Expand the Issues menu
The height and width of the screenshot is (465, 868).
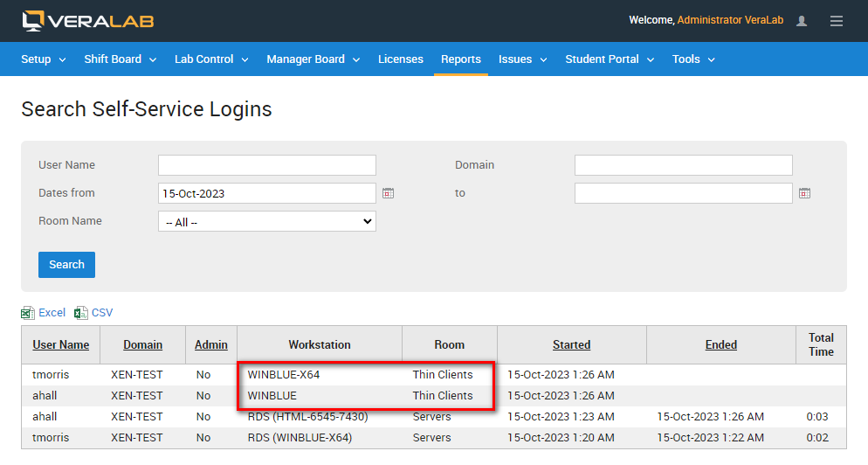(x=522, y=59)
